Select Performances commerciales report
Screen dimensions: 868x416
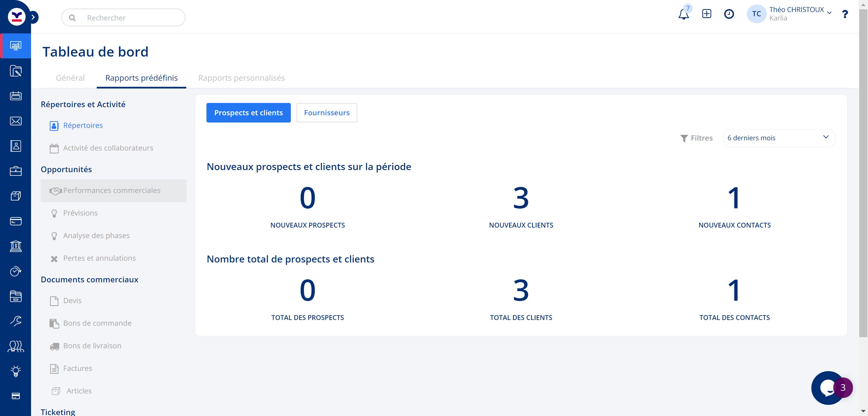pyautogui.click(x=112, y=191)
